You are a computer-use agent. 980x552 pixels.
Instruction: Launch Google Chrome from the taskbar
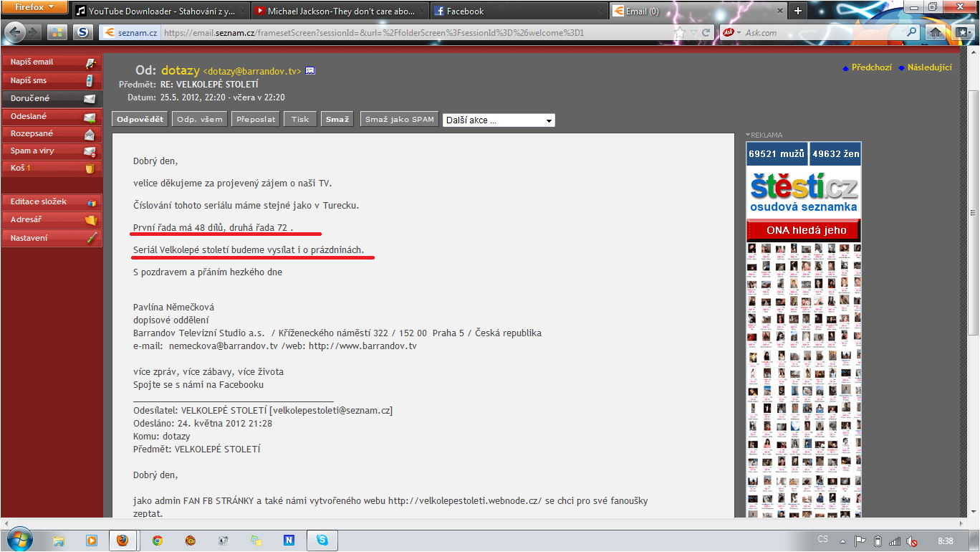click(157, 540)
